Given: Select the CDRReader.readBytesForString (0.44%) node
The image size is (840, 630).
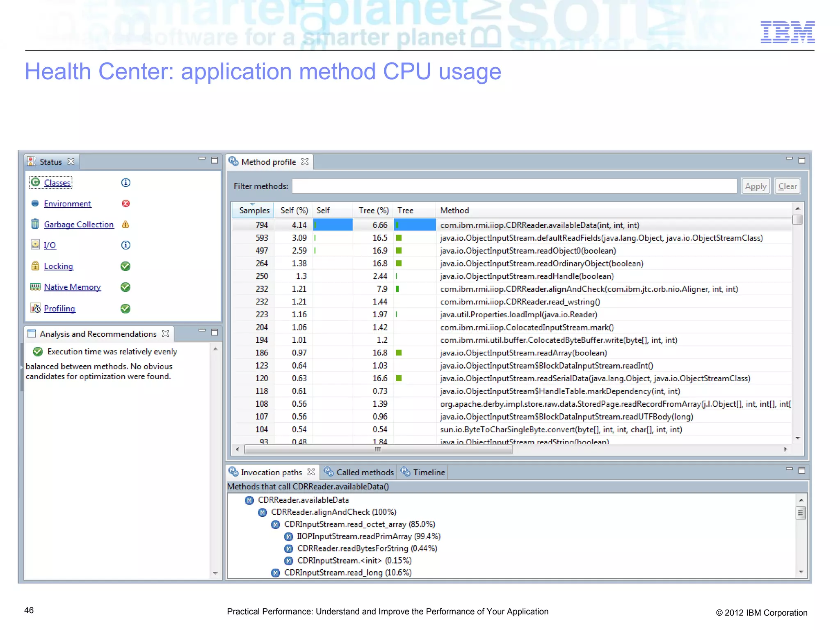Looking at the screenshot, I should (x=367, y=548).
